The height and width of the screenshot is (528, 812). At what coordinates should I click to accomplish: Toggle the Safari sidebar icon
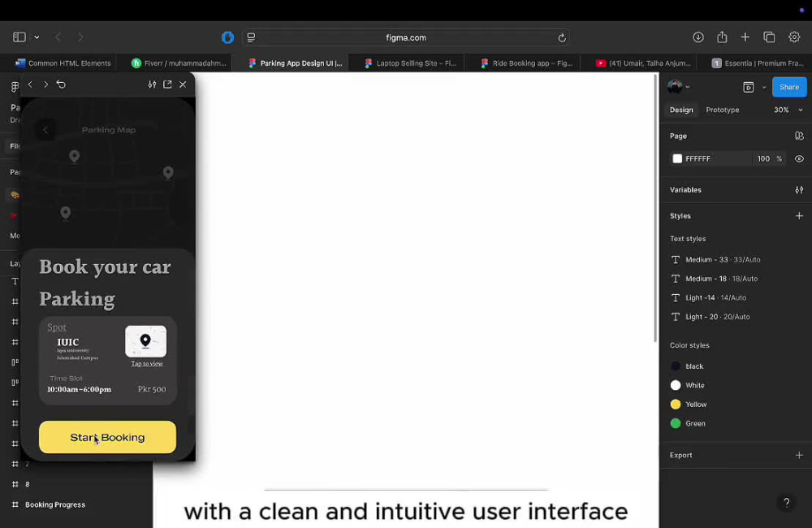(x=19, y=37)
